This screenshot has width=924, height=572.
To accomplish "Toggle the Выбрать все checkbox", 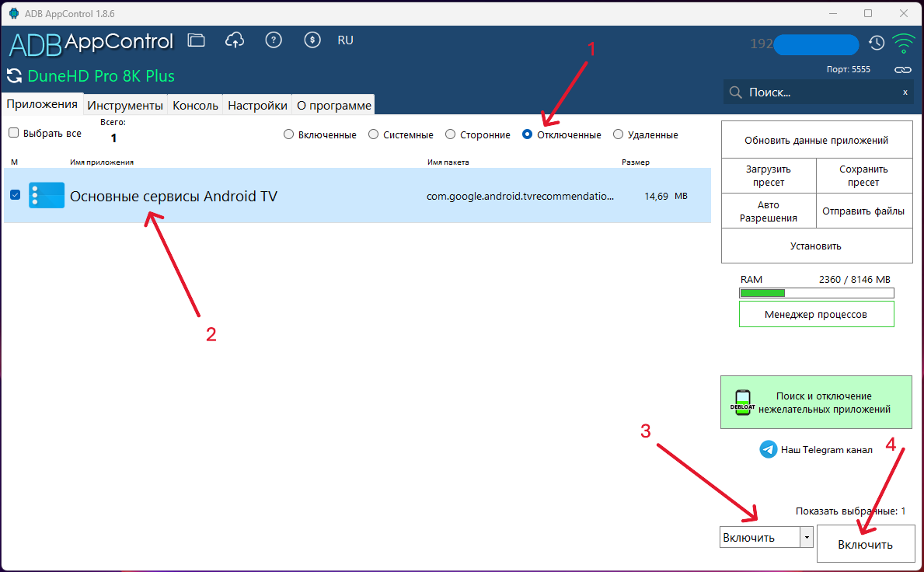I will pos(13,133).
